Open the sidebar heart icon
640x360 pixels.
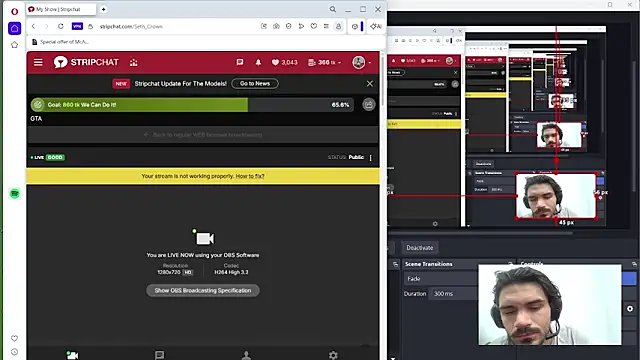pyautogui.click(x=14, y=338)
